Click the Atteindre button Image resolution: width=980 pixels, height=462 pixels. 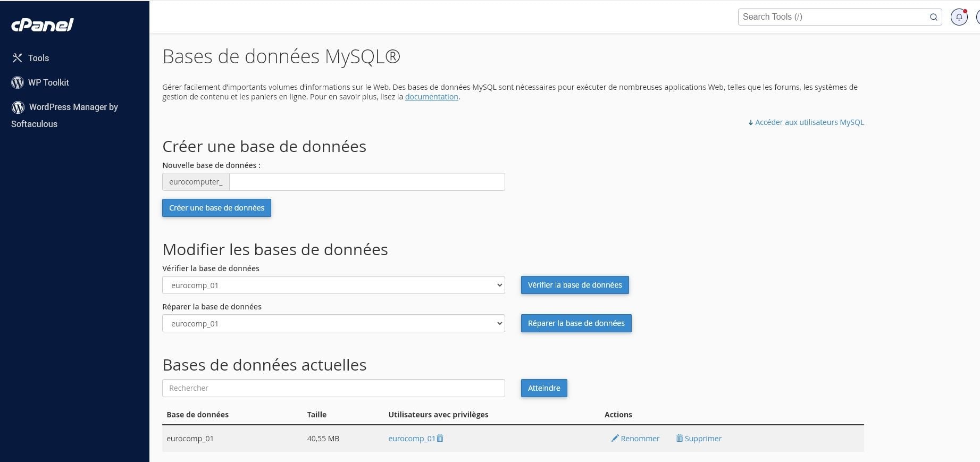pos(544,388)
